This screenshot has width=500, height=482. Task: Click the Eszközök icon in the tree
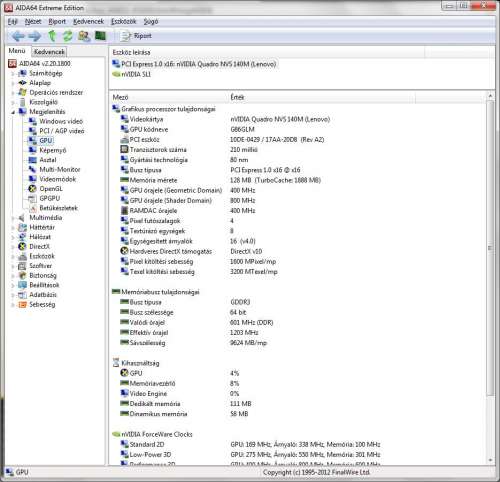pyautogui.click(x=22, y=256)
